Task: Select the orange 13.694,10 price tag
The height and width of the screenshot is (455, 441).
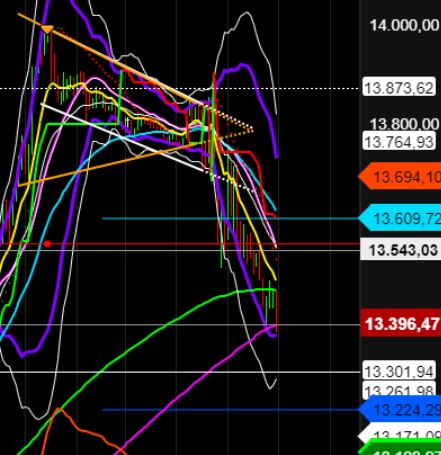Action: pyautogui.click(x=399, y=177)
